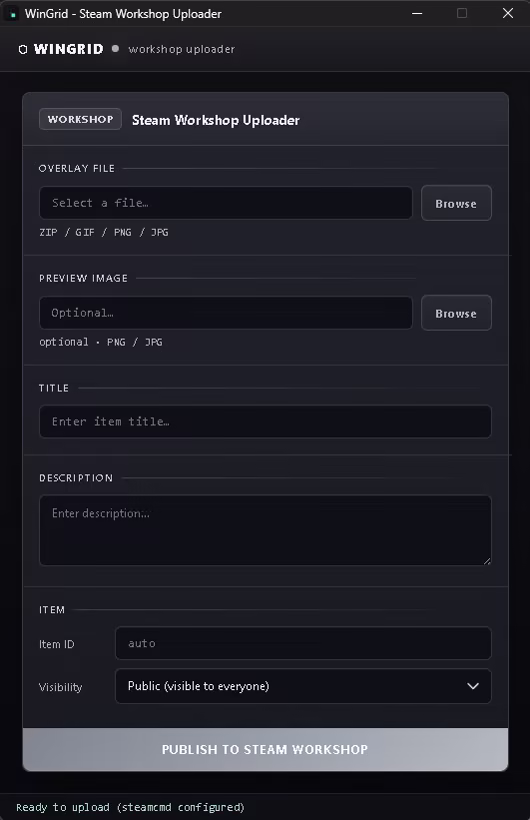Focus the item title input

pos(265,422)
